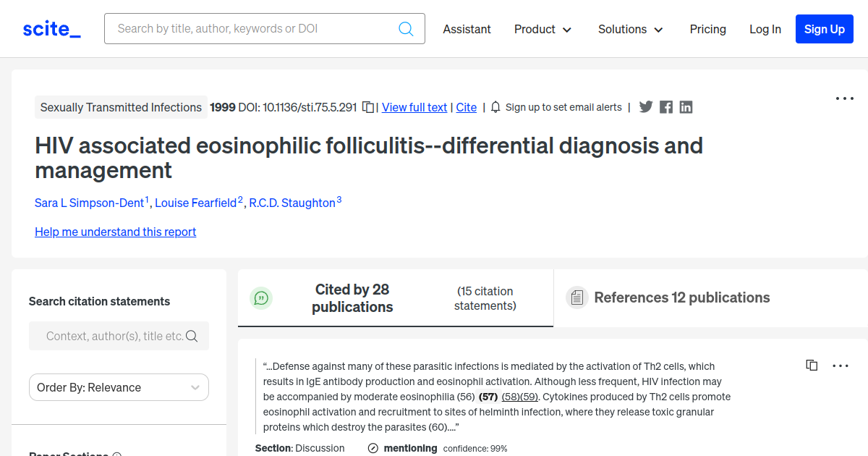
Task: Click Help me understand this report
Action: tap(115, 232)
